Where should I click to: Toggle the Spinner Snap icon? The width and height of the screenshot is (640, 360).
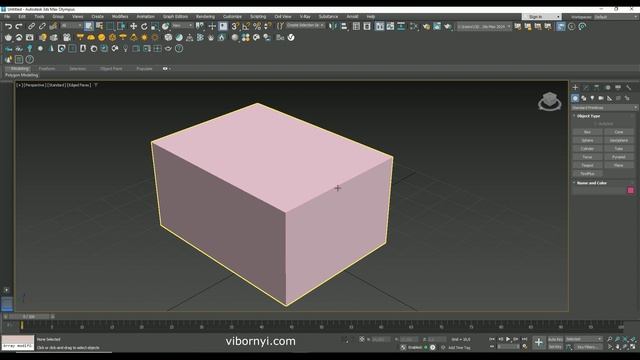[267, 27]
